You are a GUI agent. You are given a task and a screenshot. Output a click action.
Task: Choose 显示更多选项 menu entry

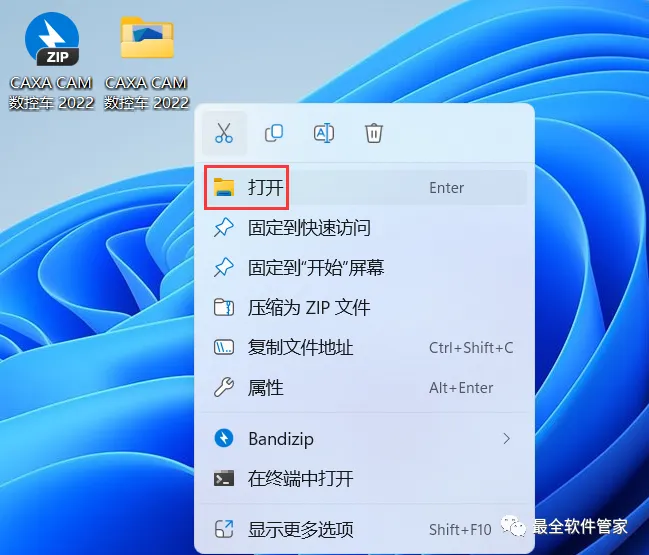coord(364,529)
